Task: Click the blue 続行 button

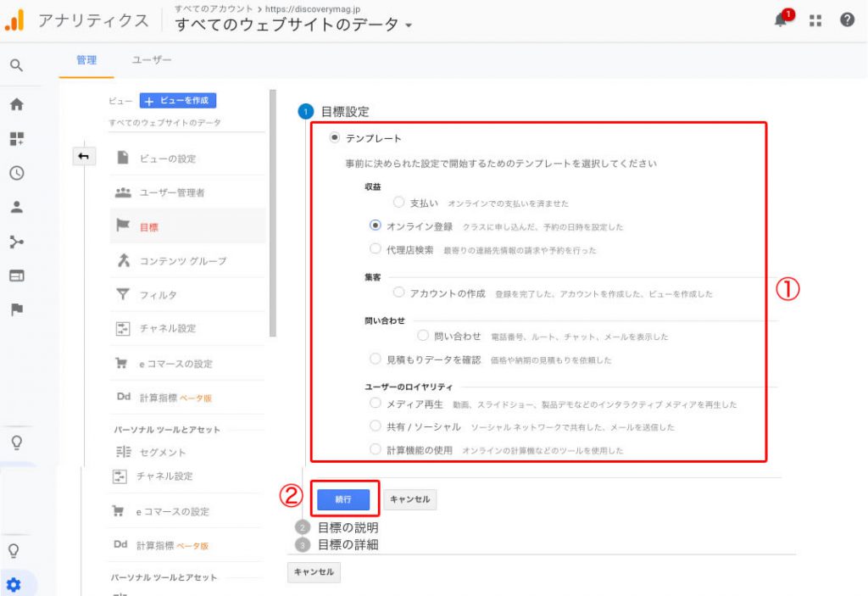Action: [x=343, y=499]
